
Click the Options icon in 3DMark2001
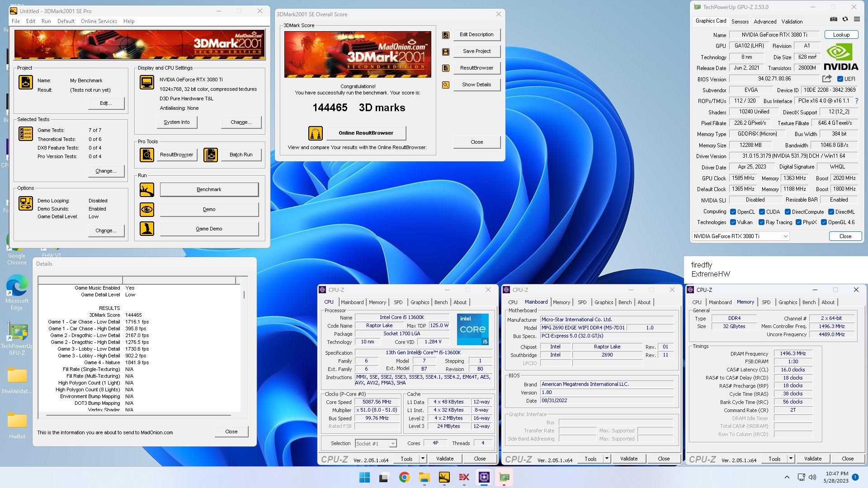pos(26,203)
